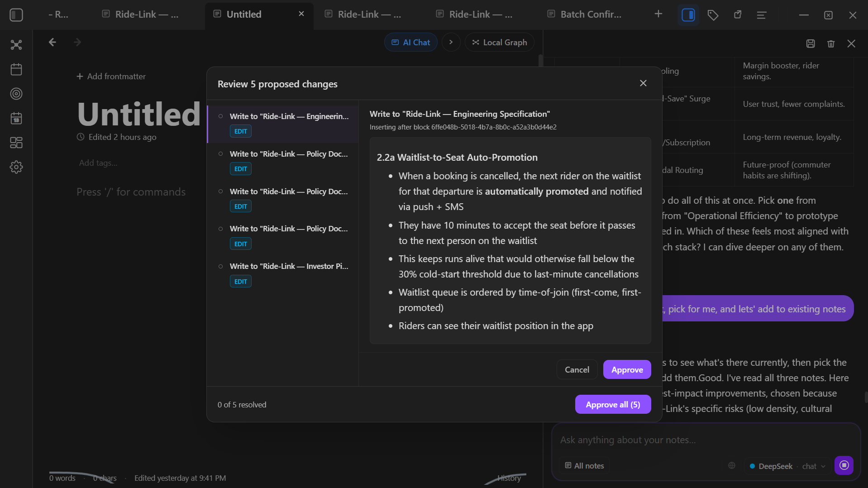The width and height of the screenshot is (868, 488).
Task: Click the History link in status bar
Action: point(509,478)
